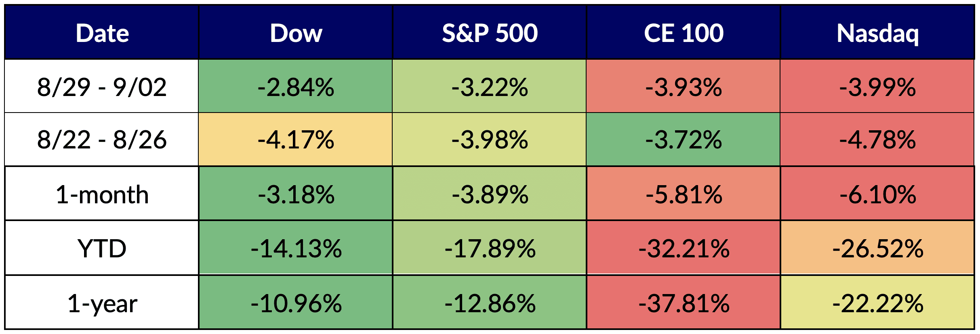Click the Dow -2.84% cell
The height and width of the screenshot is (334, 980).
(x=296, y=87)
